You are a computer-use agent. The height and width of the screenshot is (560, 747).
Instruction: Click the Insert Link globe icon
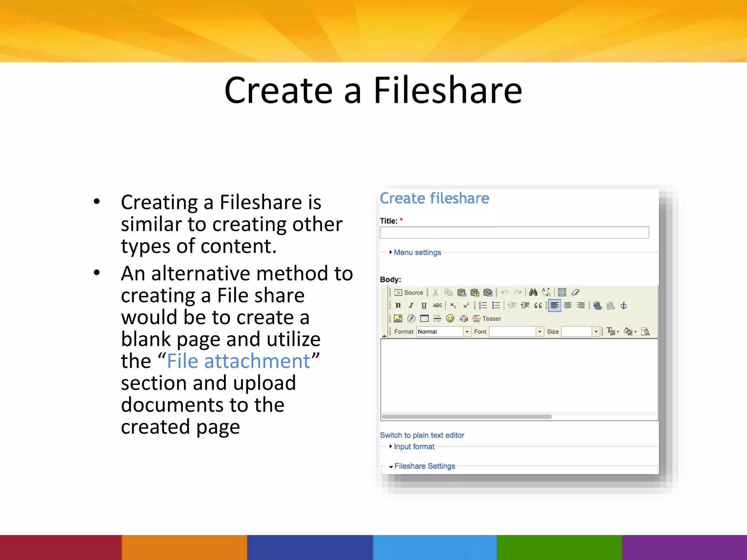(597, 306)
